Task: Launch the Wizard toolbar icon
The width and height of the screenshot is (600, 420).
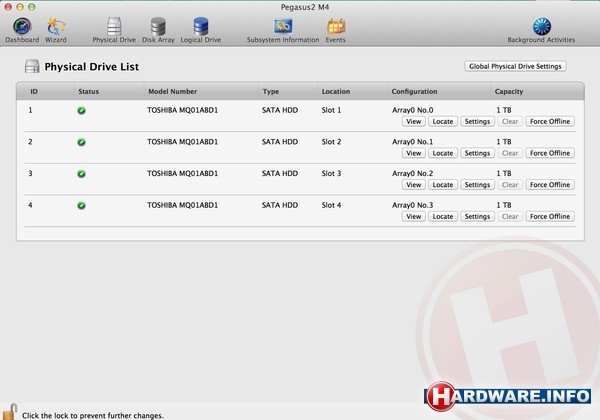Action: (56, 30)
